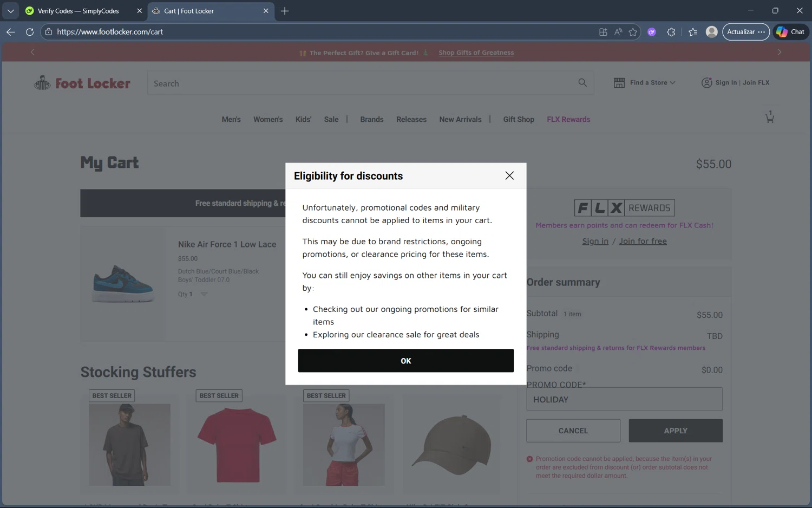Open browser extensions puzzle icon
This screenshot has height=508, width=812.
pyautogui.click(x=671, y=32)
